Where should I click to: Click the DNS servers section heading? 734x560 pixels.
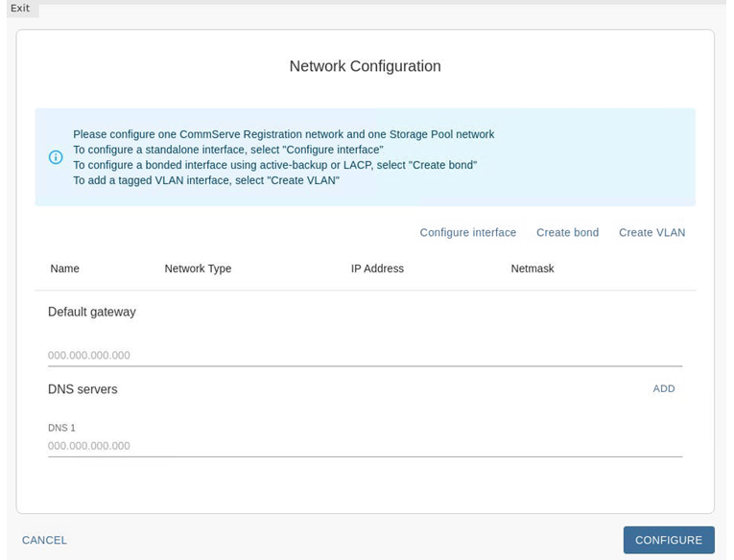tap(83, 389)
